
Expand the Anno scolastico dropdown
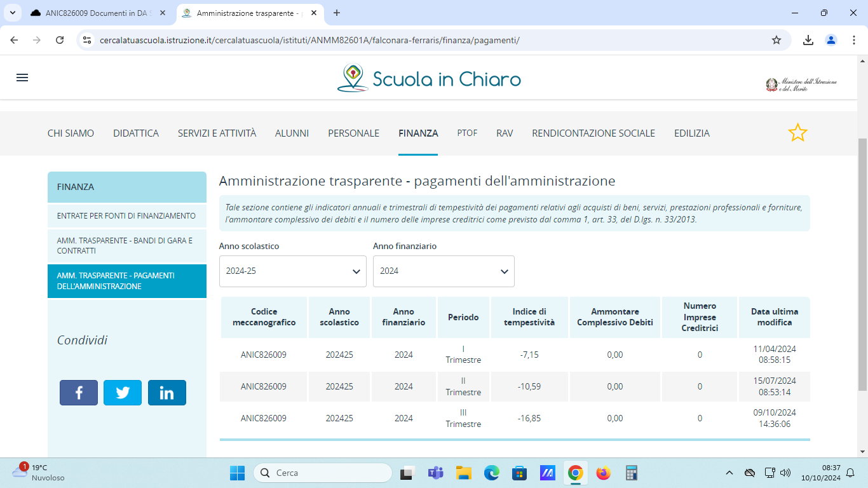pos(292,271)
